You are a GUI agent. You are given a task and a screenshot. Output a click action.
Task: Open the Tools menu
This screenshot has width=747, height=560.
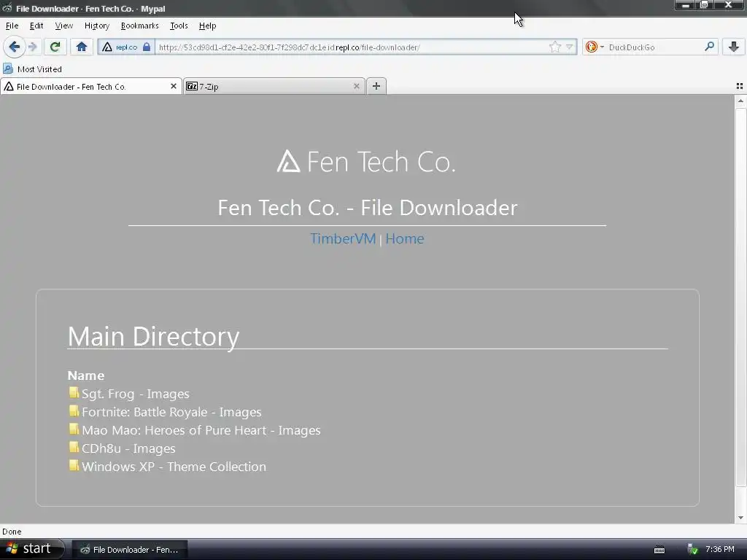(x=179, y=26)
